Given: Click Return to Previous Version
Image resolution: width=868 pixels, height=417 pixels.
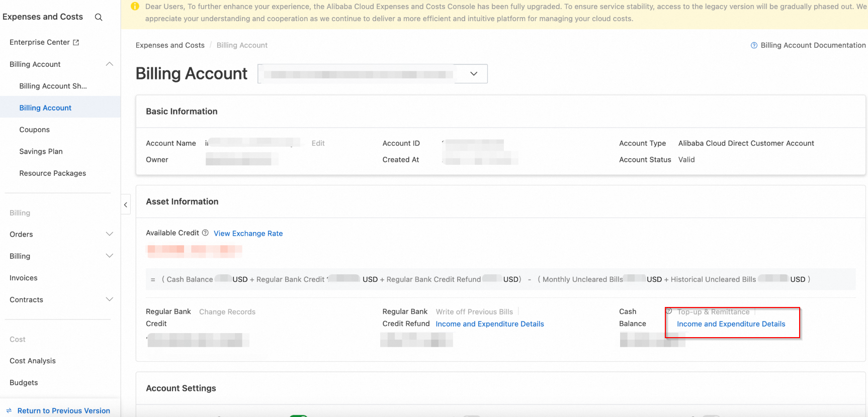Looking at the screenshot, I should pyautogui.click(x=64, y=410).
